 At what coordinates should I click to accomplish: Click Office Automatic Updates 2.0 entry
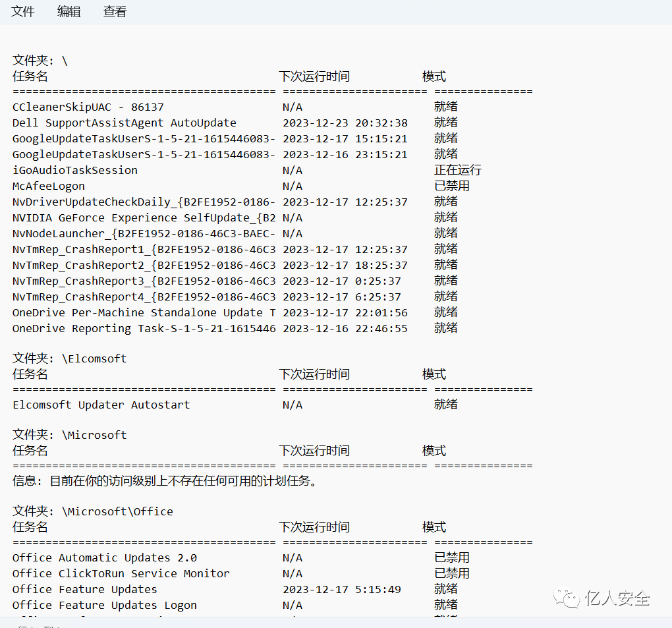[x=105, y=557]
